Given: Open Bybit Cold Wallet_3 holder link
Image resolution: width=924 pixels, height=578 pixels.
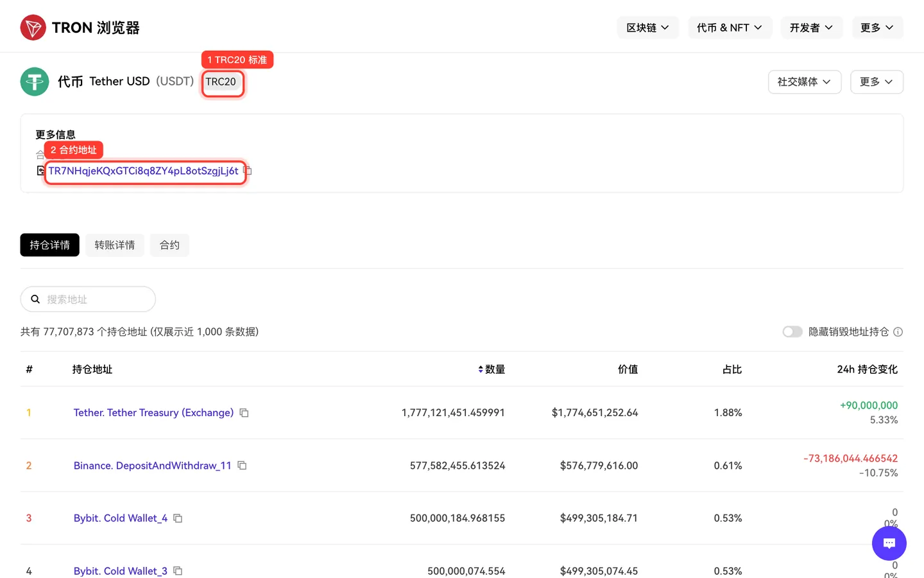Looking at the screenshot, I should point(121,571).
